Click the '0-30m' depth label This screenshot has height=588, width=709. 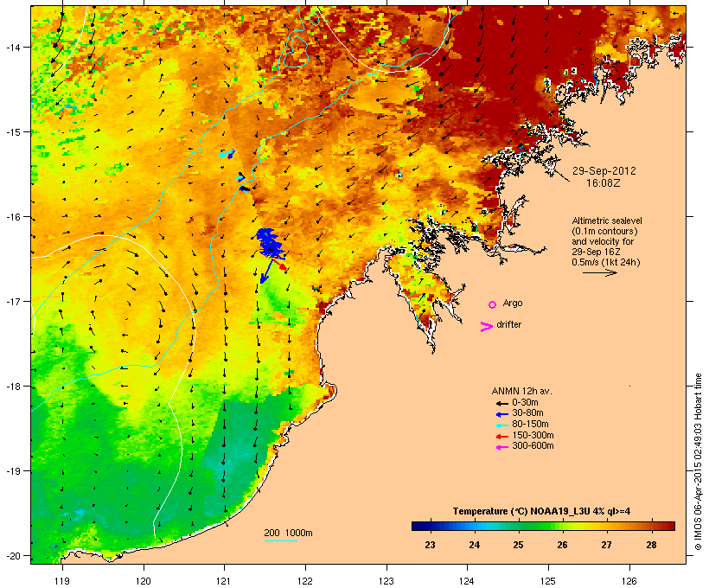coord(525,403)
